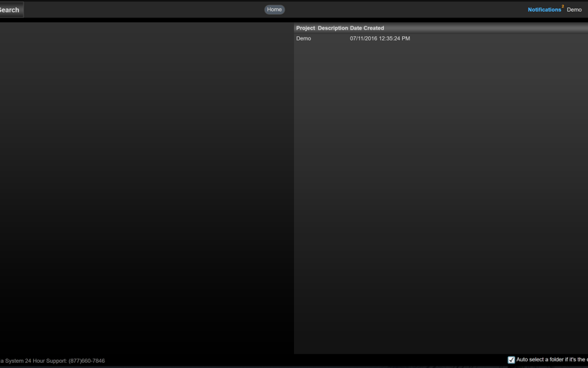Uncheck the Auto select a folder checkbox
This screenshot has width=588, height=368.
click(x=511, y=360)
